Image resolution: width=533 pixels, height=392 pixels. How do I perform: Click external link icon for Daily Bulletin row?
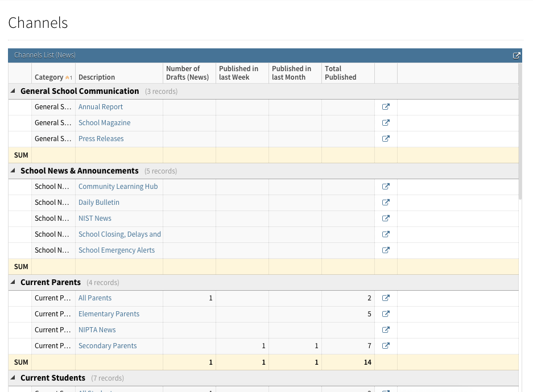[386, 203]
